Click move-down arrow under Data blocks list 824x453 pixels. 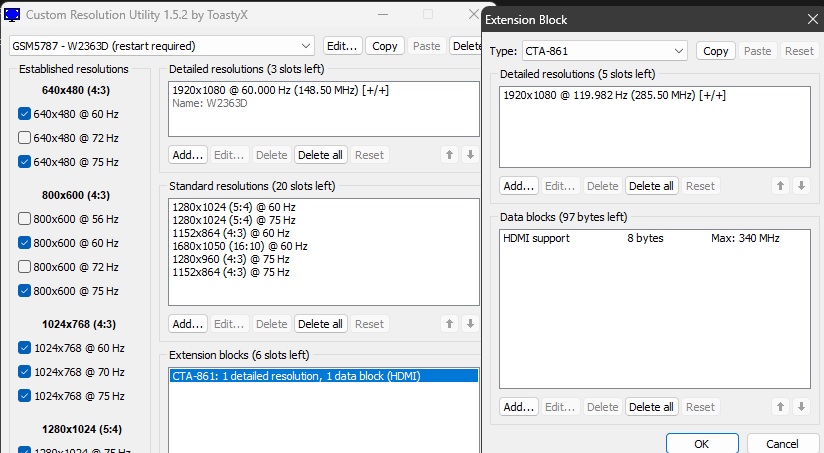tap(801, 407)
